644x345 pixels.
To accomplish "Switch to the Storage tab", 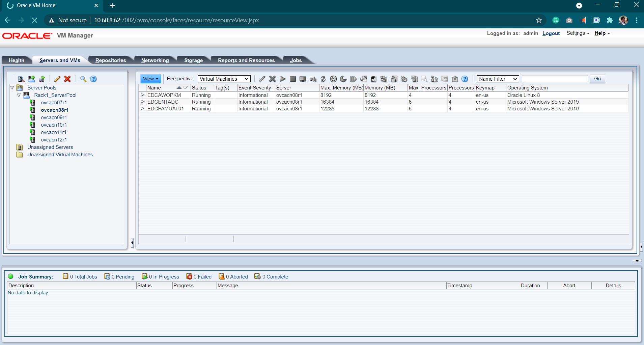I will [193, 60].
